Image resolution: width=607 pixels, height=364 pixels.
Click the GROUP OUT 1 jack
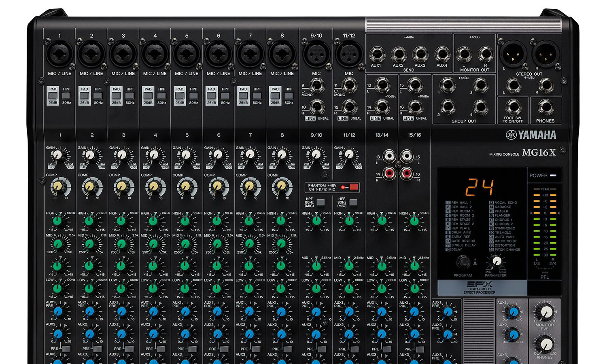448,85
